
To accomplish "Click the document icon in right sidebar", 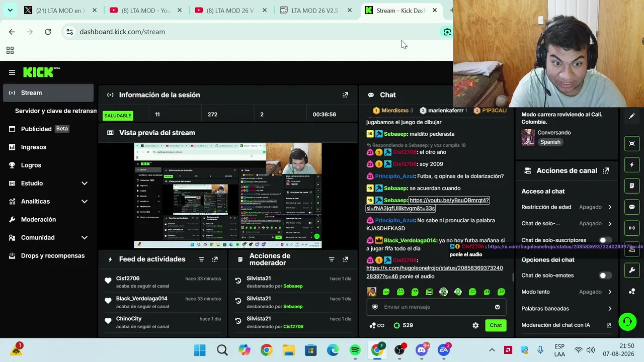I will click(632, 186).
